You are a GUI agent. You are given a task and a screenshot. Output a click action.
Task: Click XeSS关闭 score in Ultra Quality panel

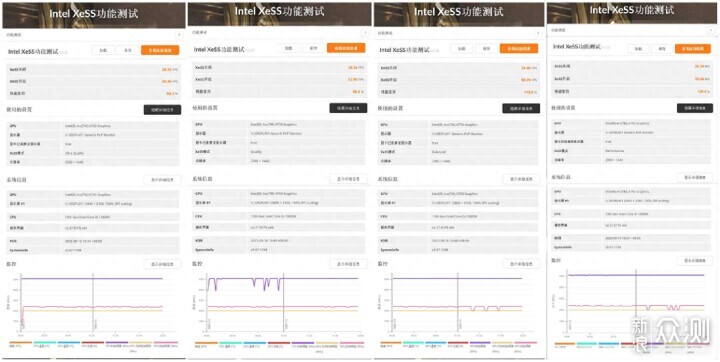[169, 70]
